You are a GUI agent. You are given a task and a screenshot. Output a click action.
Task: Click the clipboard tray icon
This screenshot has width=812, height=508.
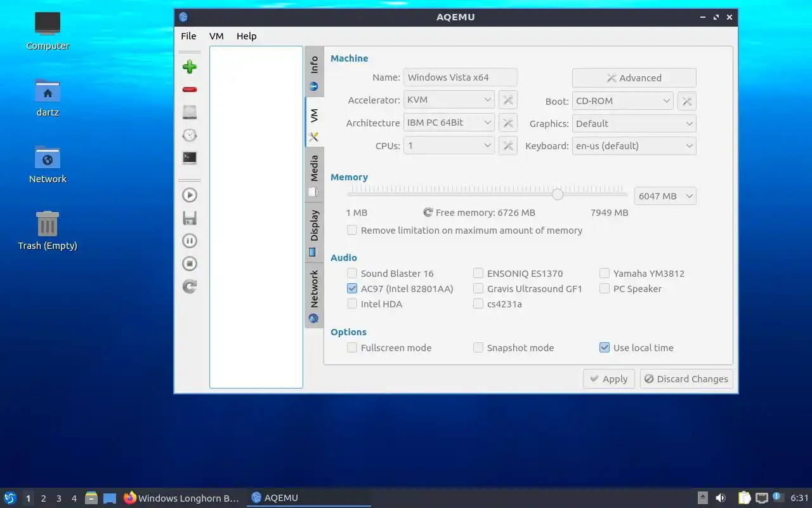[743, 498]
